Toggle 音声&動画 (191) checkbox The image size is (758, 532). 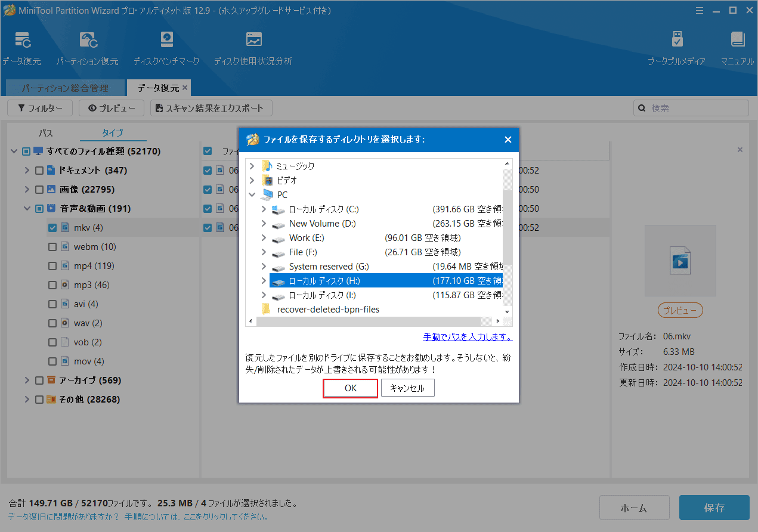tap(39, 209)
